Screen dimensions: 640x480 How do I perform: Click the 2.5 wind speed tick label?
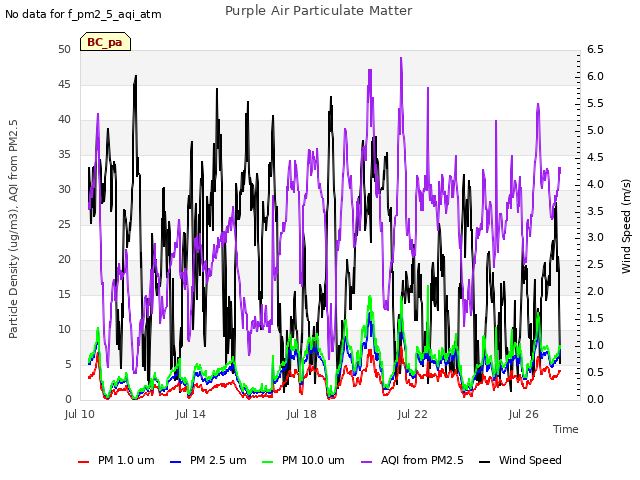(595, 264)
